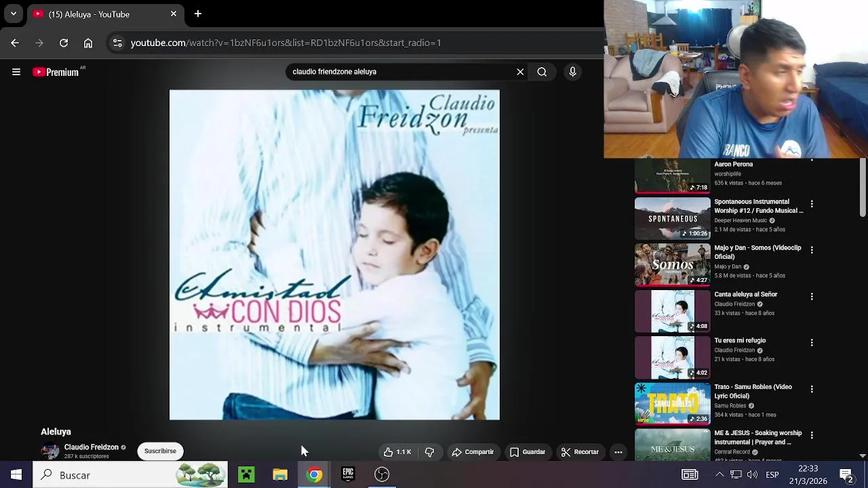Play Spontaneous Instrumental Worship #12 thumbnail

(x=672, y=218)
